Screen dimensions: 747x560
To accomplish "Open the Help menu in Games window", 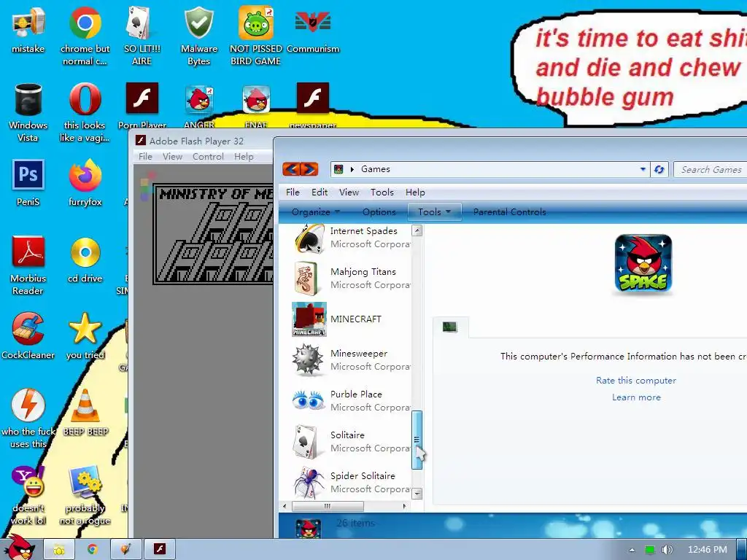I will 415,192.
